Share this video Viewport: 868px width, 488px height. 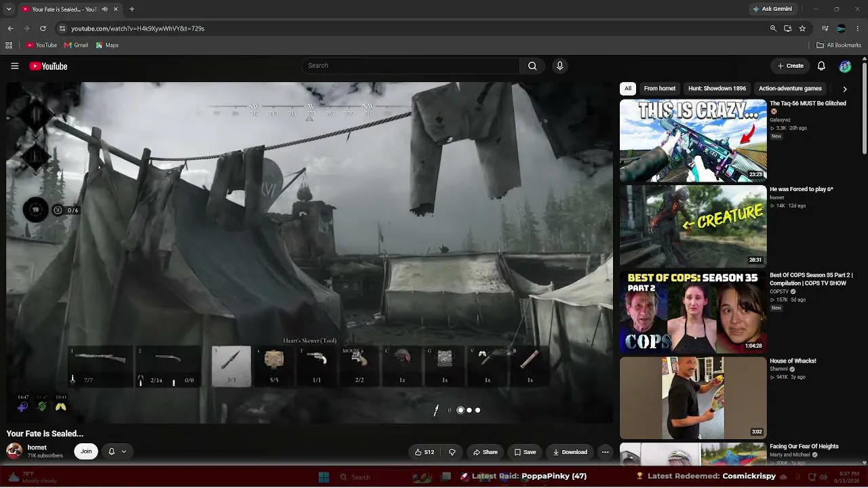486,452
